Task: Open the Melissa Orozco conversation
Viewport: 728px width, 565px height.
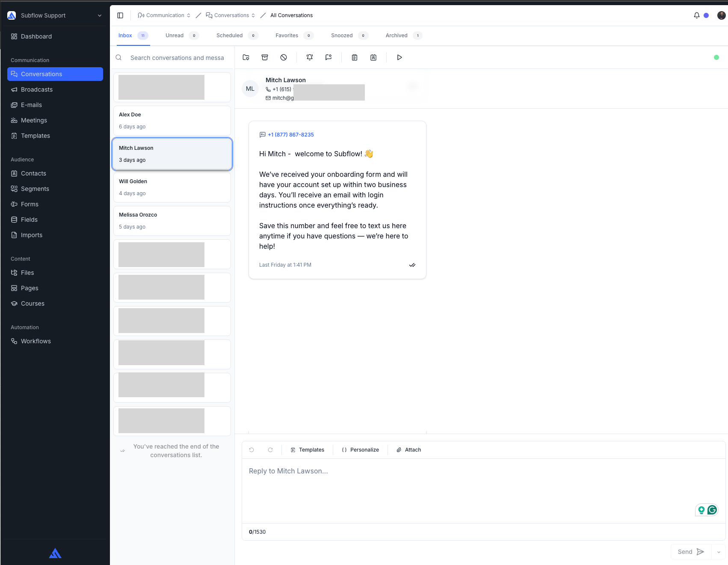Action: (x=172, y=221)
